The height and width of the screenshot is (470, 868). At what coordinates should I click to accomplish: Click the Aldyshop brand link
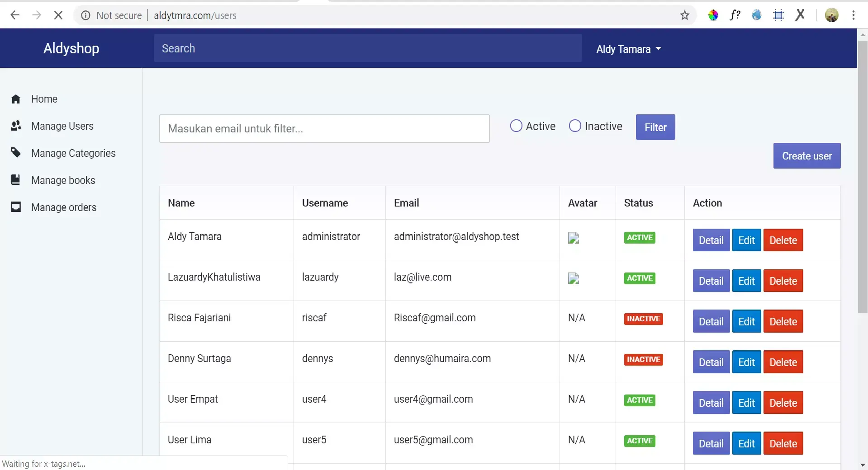tap(71, 48)
